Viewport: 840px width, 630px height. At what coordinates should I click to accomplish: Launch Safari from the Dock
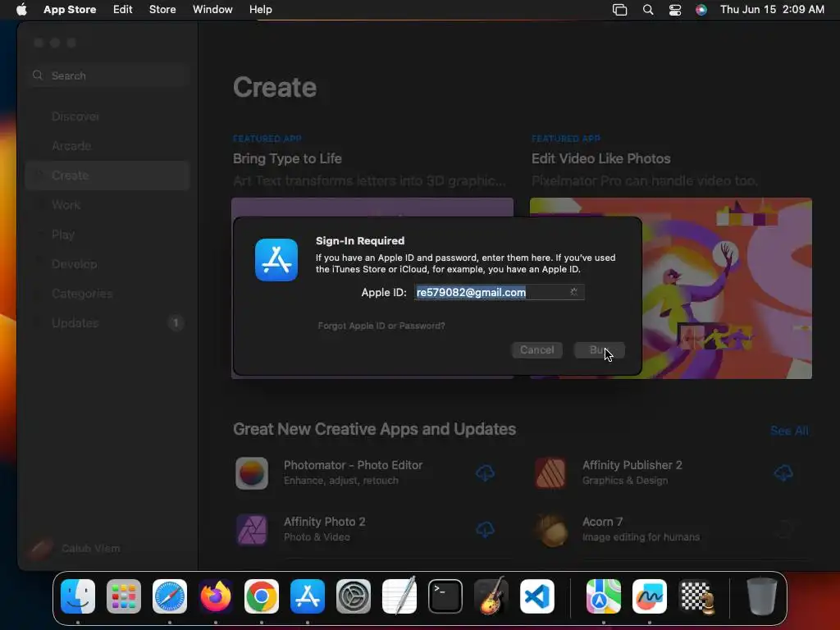[170, 596]
